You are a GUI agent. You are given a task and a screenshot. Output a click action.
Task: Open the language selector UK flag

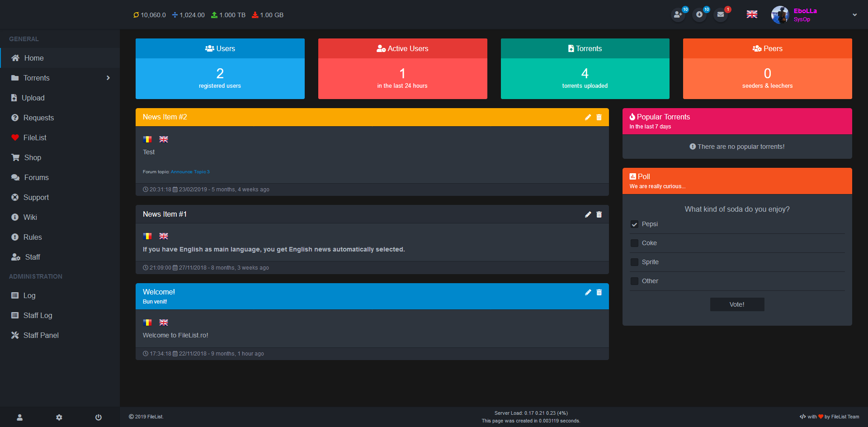coord(752,14)
